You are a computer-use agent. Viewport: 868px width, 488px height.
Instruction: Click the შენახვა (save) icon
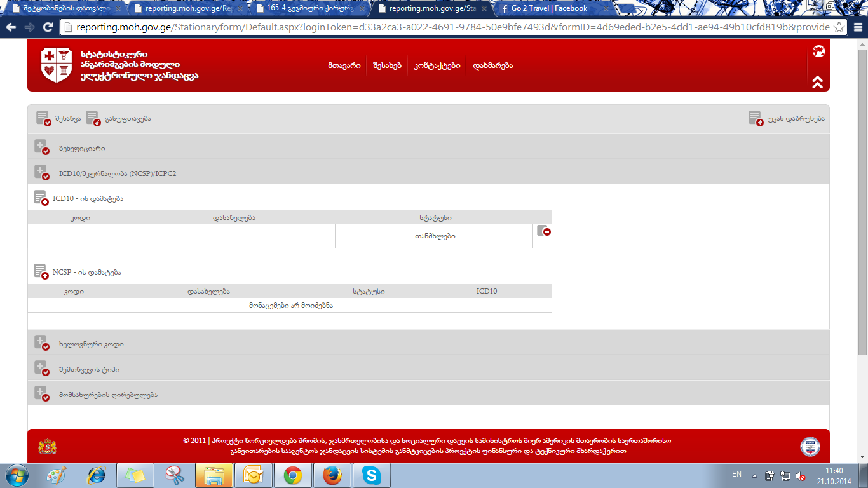pyautogui.click(x=43, y=118)
